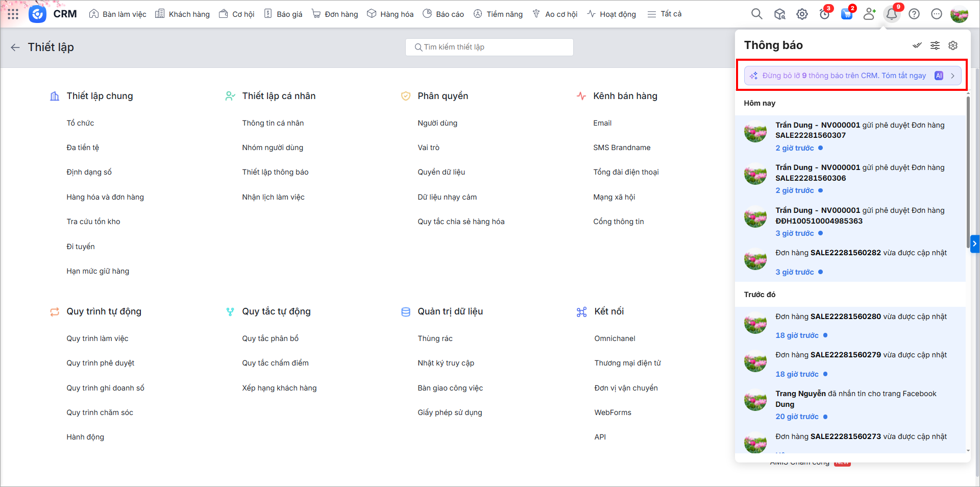Click the add user icon
The width and height of the screenshot is (980, 487).
(869, 14)
